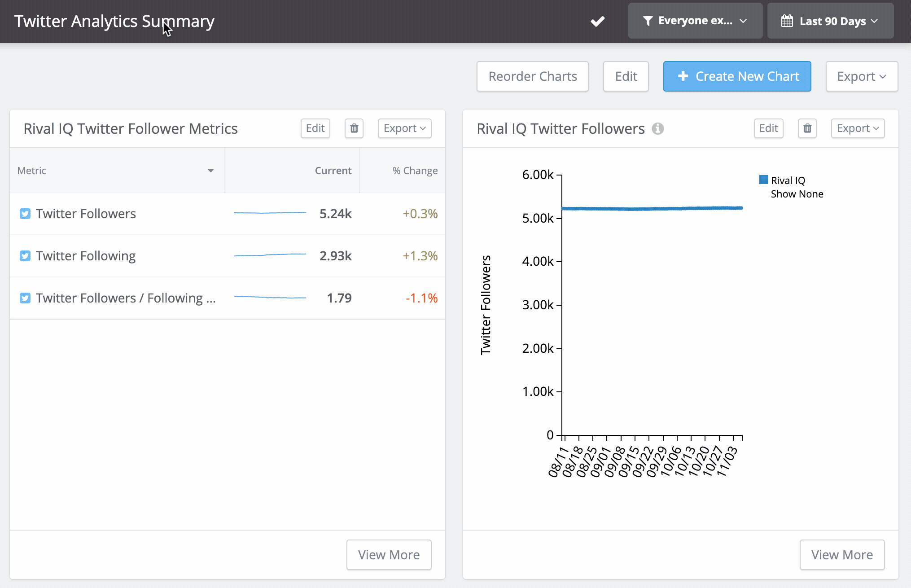The image size is (911, 588).
Task: Select Twitter Followers / Following ... metric label
Action: pos(126,298)
